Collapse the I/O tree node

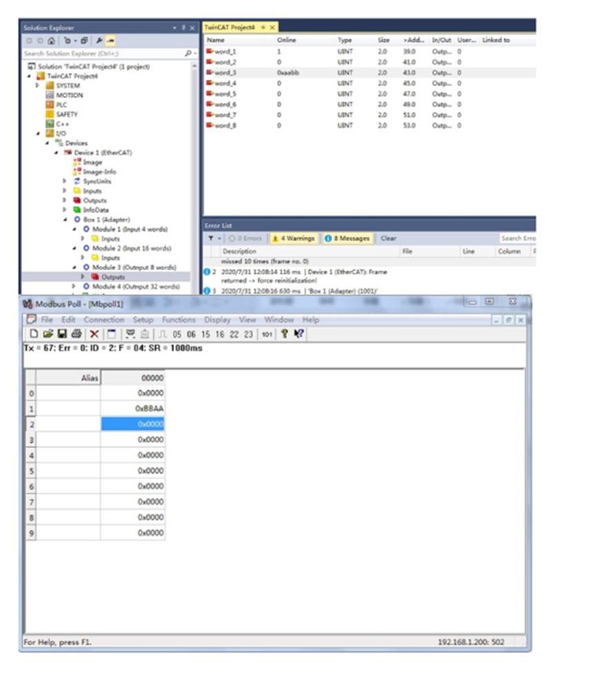pyautogui.click(x=37, y=133)
